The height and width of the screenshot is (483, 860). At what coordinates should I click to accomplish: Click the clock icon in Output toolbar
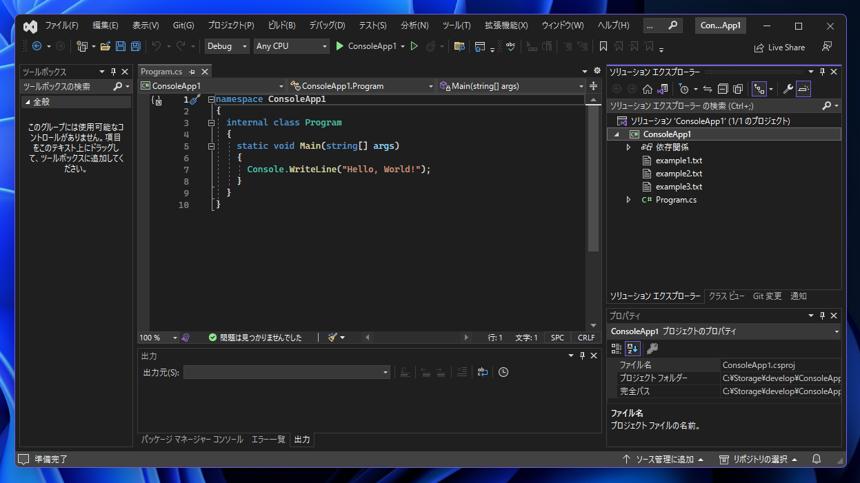[503, 372]
